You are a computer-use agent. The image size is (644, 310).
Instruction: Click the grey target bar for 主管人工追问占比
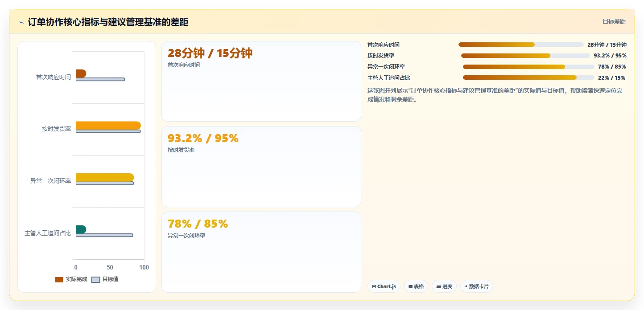pyautogui.click(x=104, y=235)
